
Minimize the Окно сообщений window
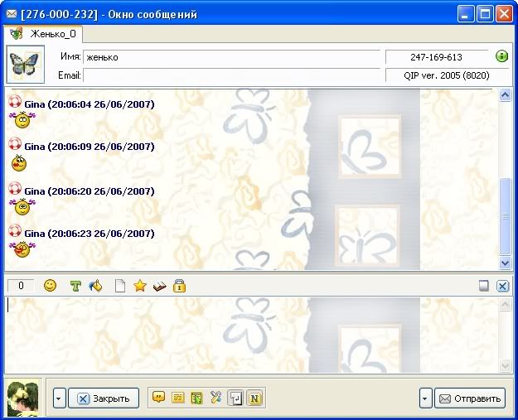point(466,14)
